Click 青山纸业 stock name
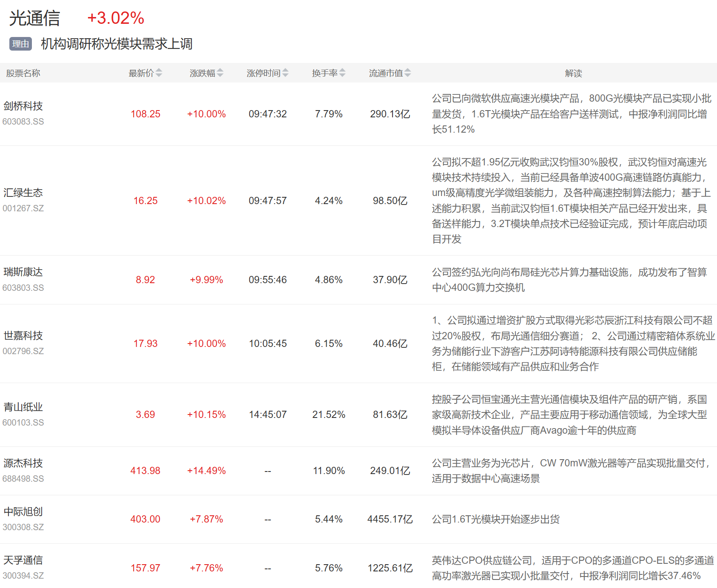Viewport: 717px width, 588px height. pos(23,407)
